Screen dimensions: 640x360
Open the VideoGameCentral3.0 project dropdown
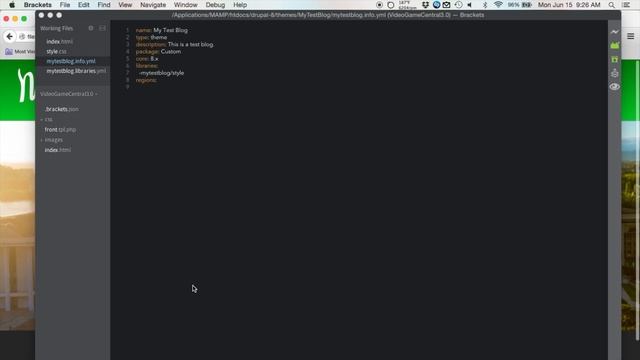pos(69,94)
